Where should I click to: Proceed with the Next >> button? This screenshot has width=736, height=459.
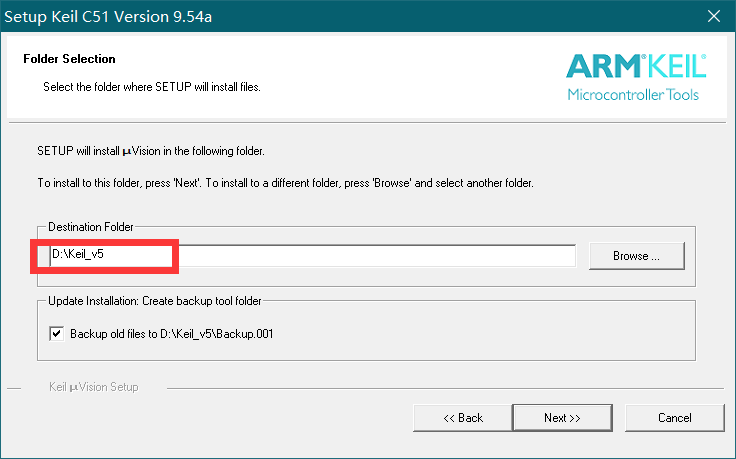562,418
